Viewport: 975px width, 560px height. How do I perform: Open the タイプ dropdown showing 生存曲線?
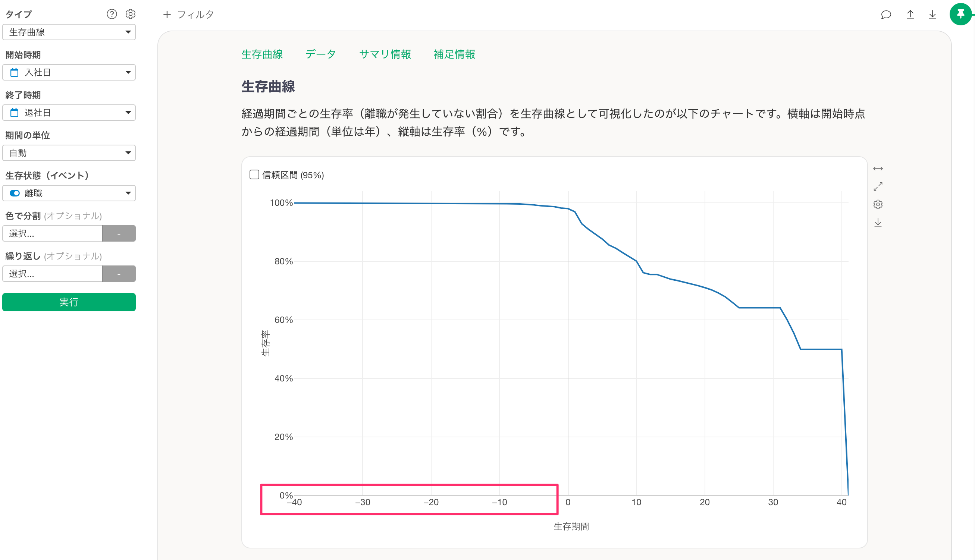(x=69, y=32)
